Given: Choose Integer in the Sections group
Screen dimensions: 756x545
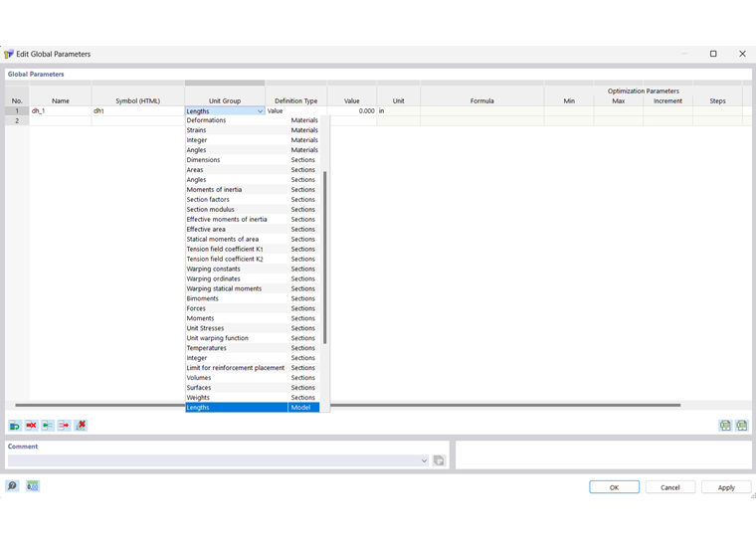Looking at the screenshot, I should pyautogui.click(x=252, y=358).
